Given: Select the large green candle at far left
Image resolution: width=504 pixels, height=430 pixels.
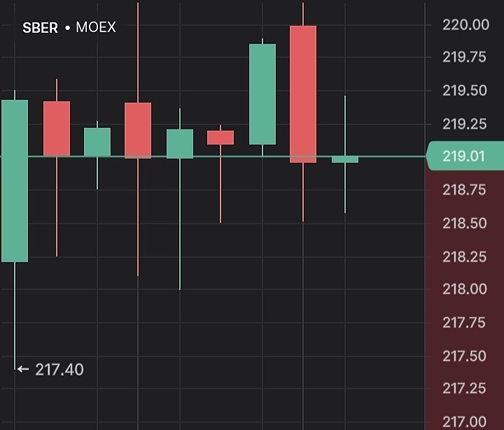Looking at the screenshot, I should pyautogui.click(x=15, y=181).
